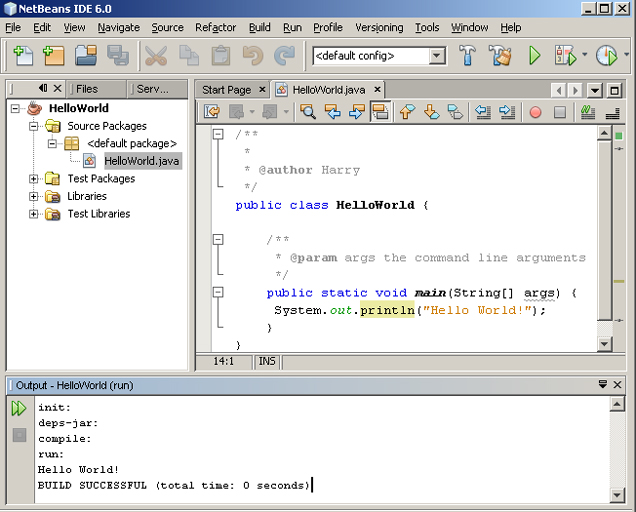The width and height of the screenshot is (636, 512).
Task: Switch to the Services tab
Action: point(157,89)
